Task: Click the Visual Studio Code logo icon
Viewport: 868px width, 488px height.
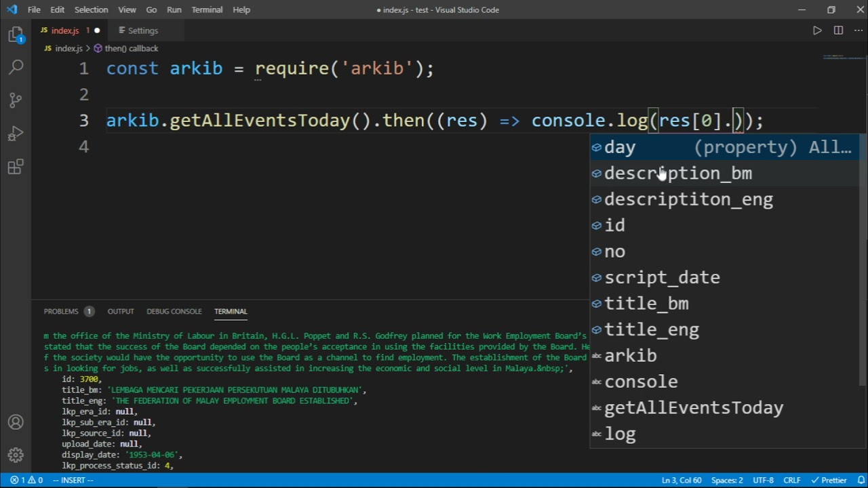Action: (x=12, y=9)
